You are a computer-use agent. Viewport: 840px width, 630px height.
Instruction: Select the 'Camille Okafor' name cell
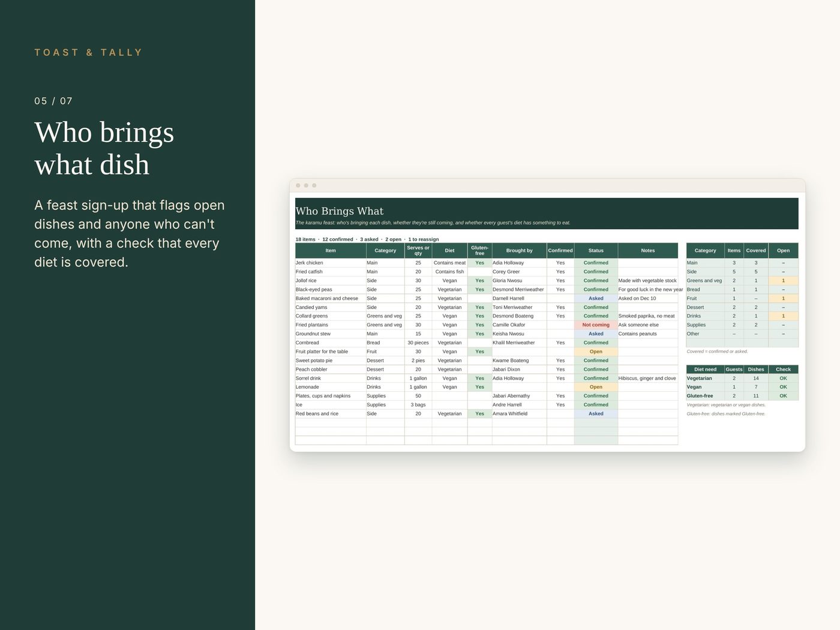click(519, 325)
